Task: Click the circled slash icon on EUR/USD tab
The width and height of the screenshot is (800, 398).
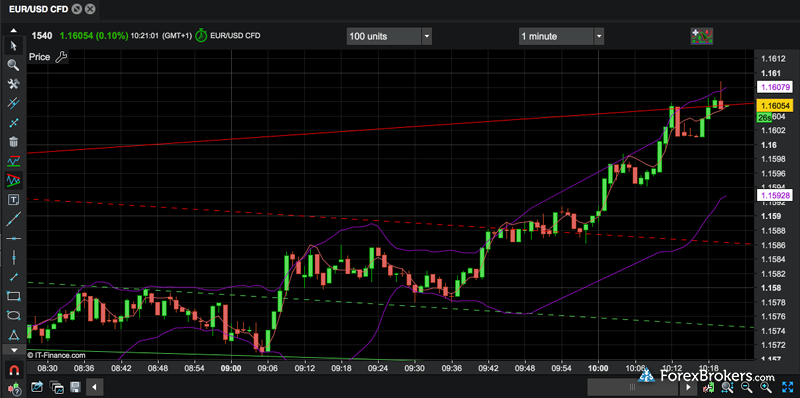Action: pyautogui.click(x=77, y=9)
